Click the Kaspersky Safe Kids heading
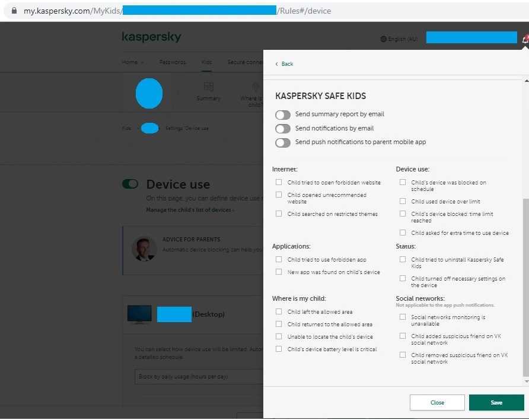529x420 pixels. [320, 96]
